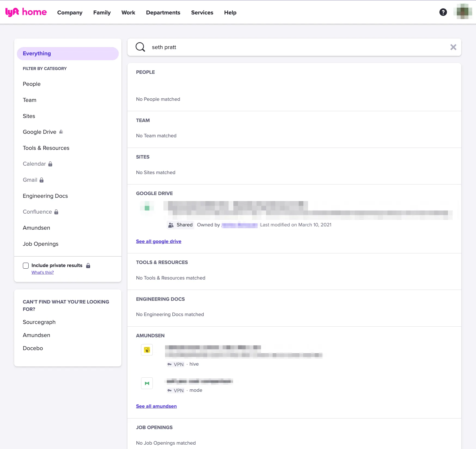Clear the search with X icon
This screenshot has width=476, height=449.
click(453, 47)
